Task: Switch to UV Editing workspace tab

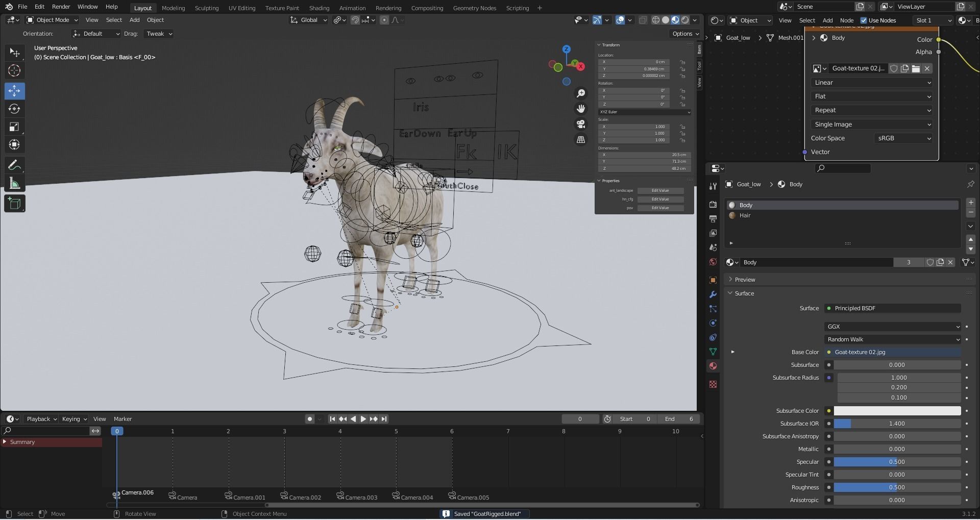Action: coord(242,8)
